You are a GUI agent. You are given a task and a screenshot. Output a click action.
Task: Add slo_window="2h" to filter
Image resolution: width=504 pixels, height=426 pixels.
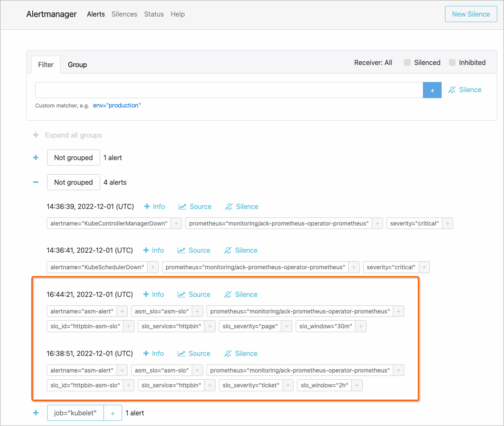coord(357,385)
